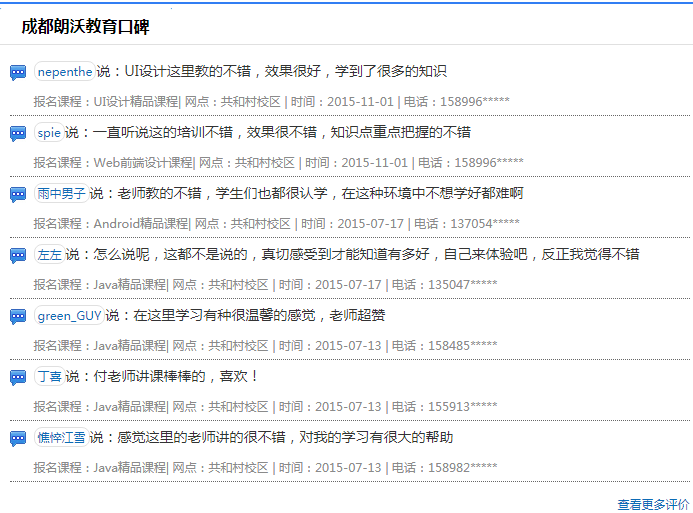Click the details line with UI设计精品课程

point(271,102)
